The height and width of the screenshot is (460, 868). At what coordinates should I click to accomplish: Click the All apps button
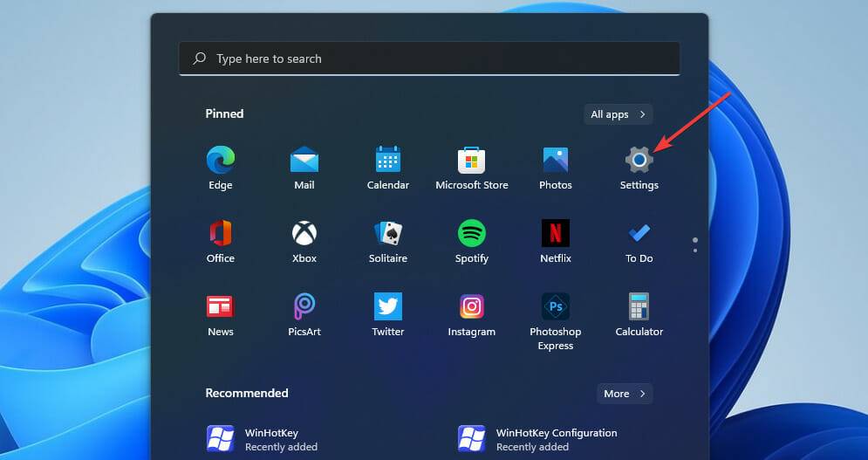618,114
